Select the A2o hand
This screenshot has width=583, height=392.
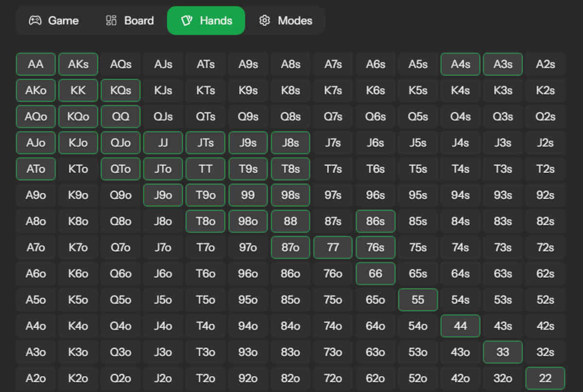pos(35,378)
